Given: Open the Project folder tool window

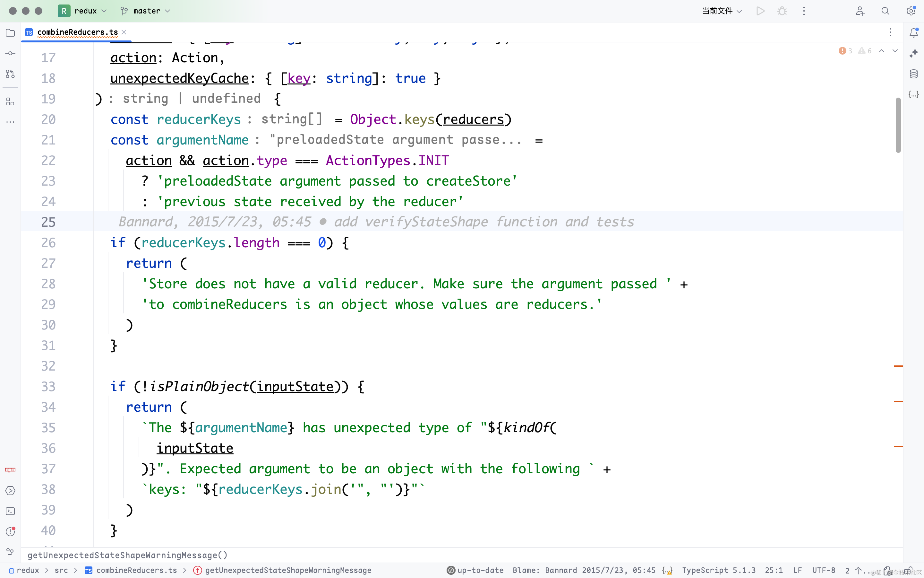Looking at the screenshot, I should 10,33.
